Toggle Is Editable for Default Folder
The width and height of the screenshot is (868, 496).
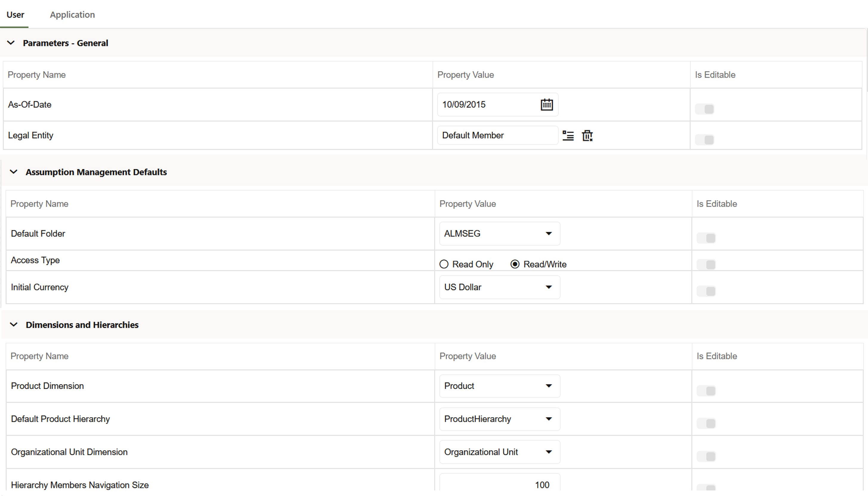[706, 237]
